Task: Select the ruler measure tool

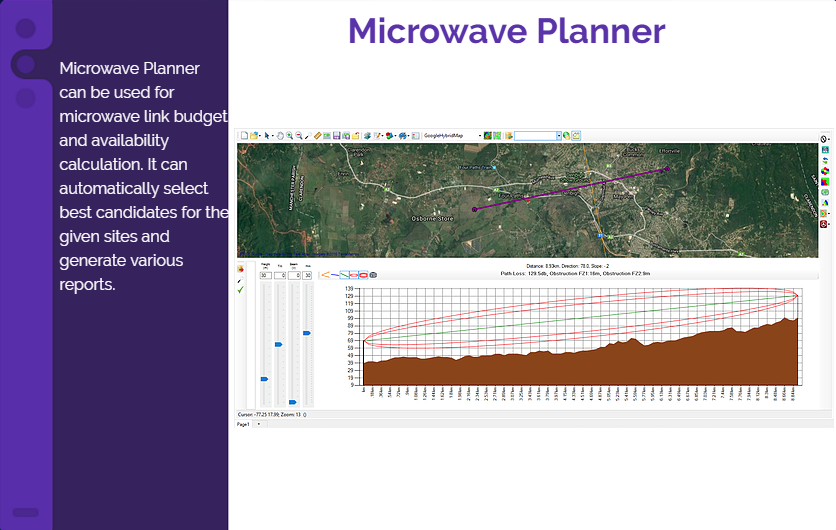Action: (x=318, y=136)
